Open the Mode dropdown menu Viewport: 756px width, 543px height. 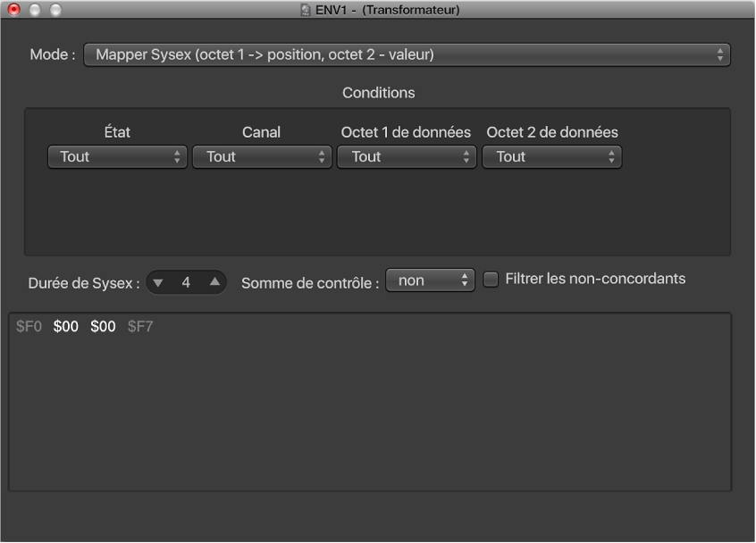(x=407, y=55)
